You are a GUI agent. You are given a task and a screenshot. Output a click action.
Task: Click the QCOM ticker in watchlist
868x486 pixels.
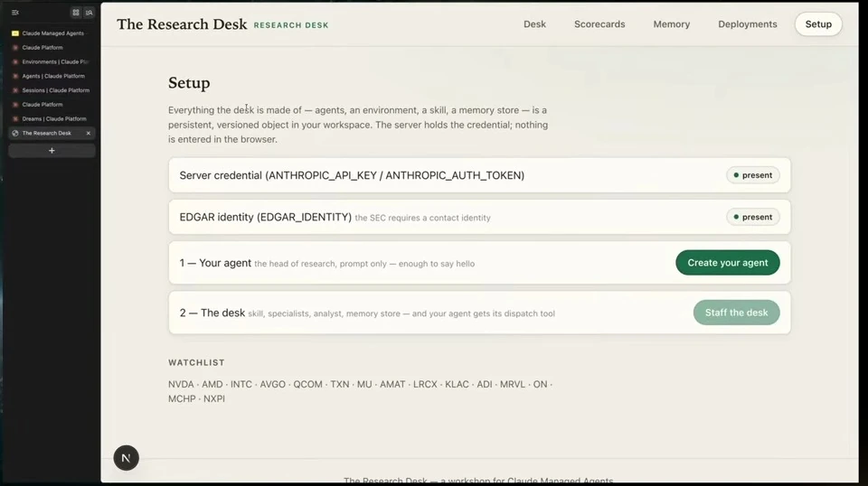307,384
